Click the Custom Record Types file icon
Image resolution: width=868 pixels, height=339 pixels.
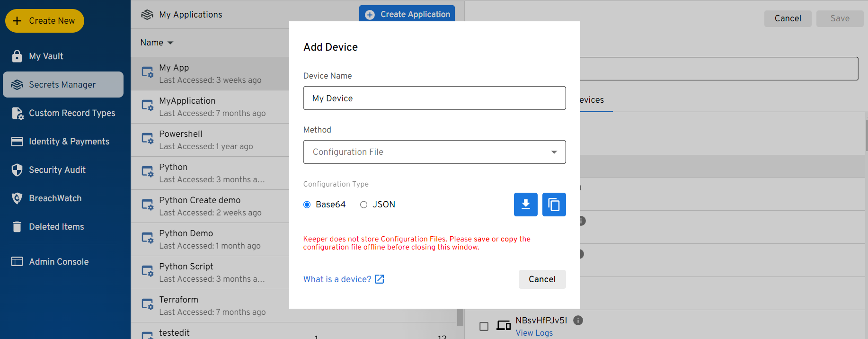pos(17,113)
